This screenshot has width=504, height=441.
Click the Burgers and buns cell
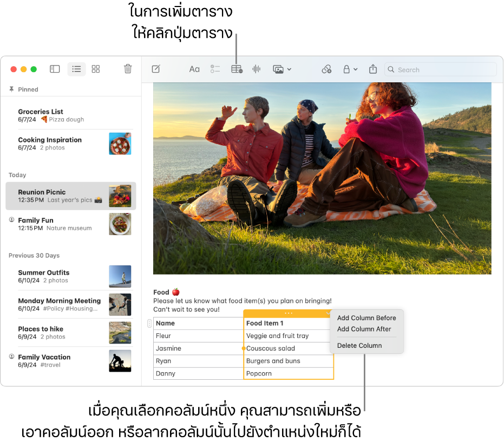289,361
